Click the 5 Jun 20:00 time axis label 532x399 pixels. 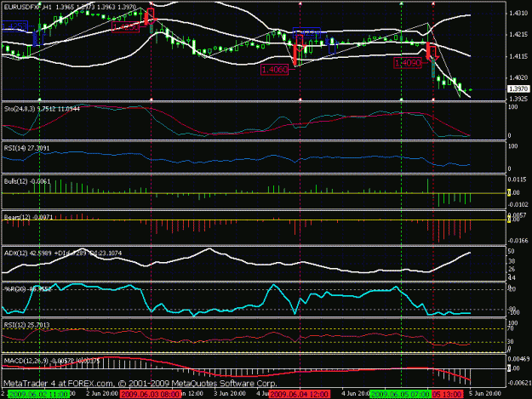(x=485, y=394)
